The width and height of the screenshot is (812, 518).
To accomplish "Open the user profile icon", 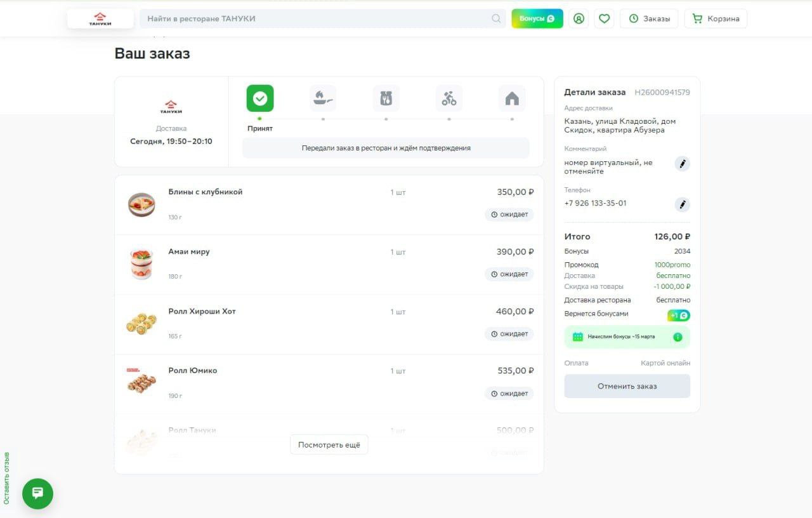I will pos(579,19).
